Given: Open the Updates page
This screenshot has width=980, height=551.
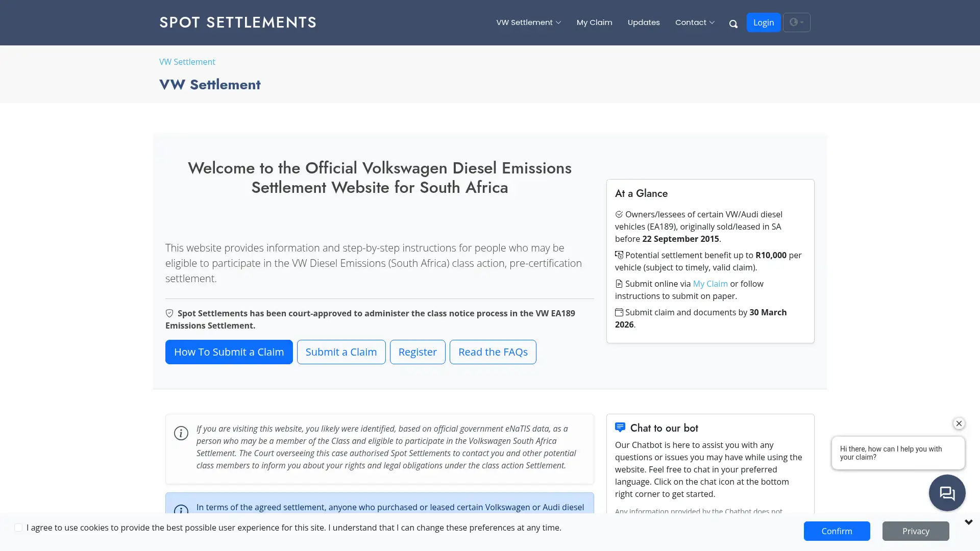Looking at the screenshot, I should coord(643,22).
